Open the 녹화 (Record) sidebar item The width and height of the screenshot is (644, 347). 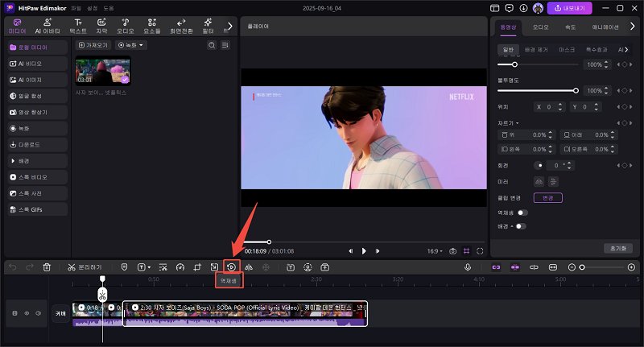coord(37,129)
